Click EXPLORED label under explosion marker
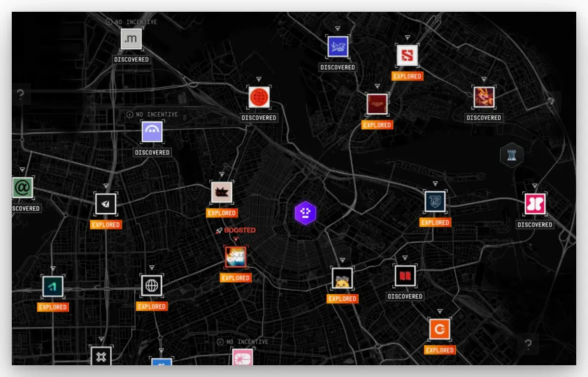 click(221, 213)
